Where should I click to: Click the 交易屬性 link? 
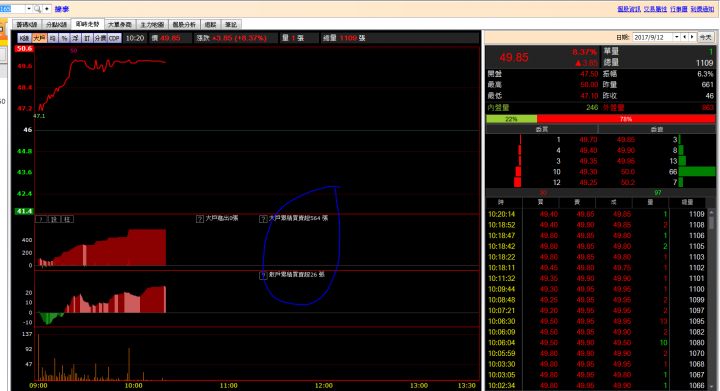coord(655,9)
